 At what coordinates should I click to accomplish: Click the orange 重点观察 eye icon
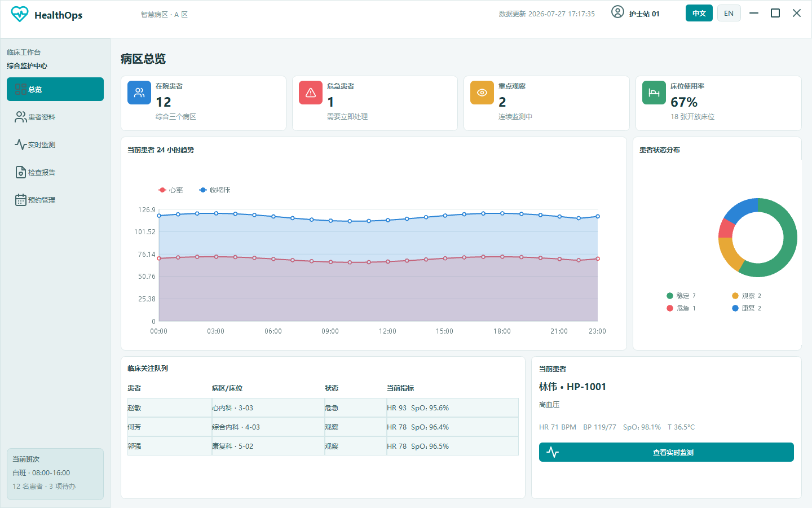482,93
